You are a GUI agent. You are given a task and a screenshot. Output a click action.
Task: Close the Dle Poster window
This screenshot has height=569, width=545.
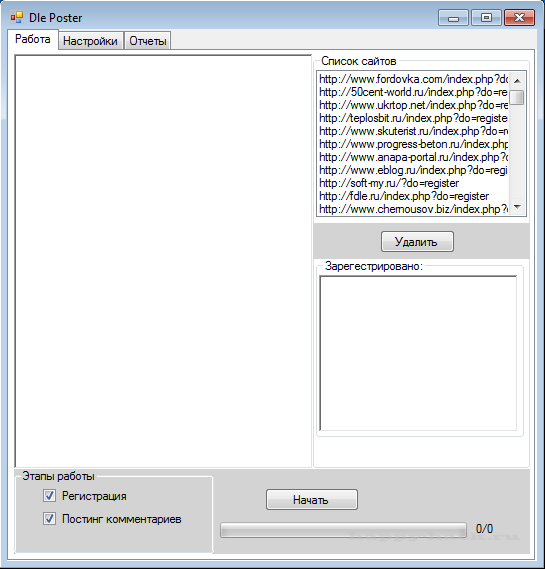coord(519,18)
